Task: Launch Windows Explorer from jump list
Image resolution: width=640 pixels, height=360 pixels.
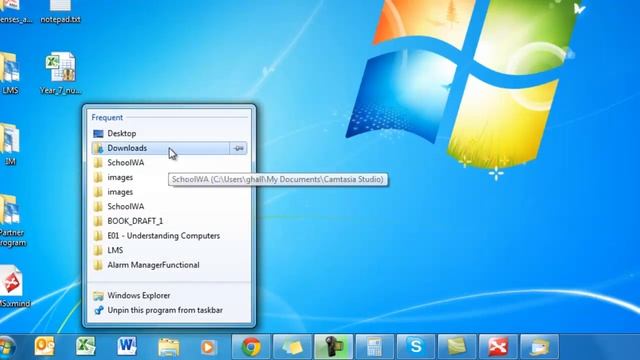Action: 169,296
